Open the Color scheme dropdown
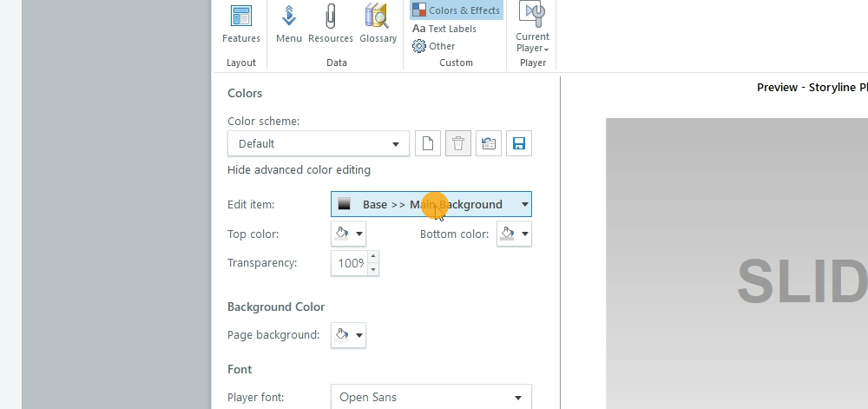 (x=318, y=144)
